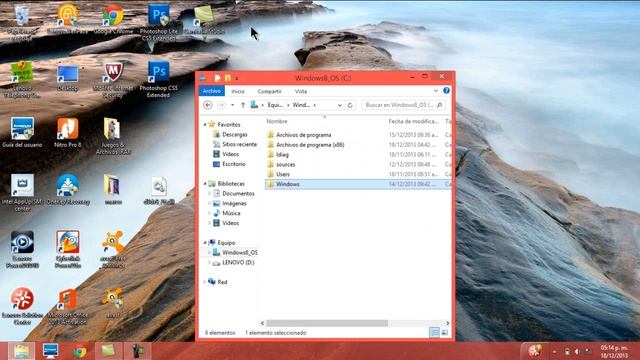Image resolution: width=640 pixels, height=360 pixels.
Task: Open the Juegos & Archivos RAR folder
Action: click(113, 136)
